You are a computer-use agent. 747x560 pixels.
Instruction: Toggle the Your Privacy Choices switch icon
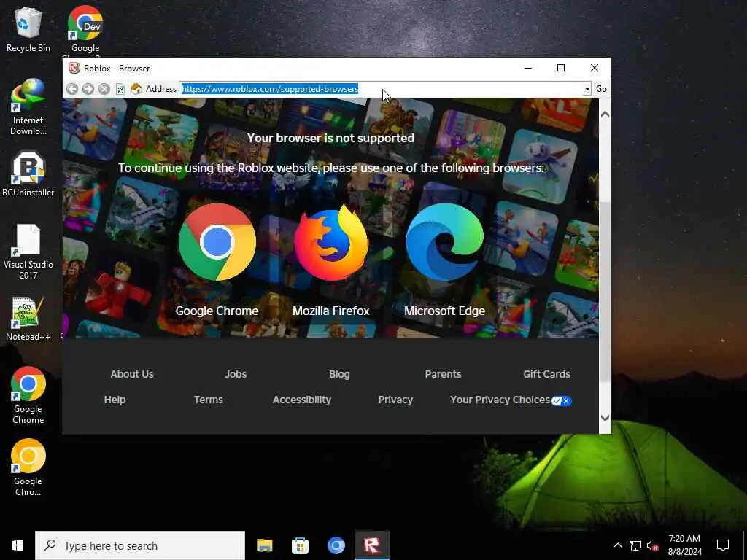click(x=561, y=401)
